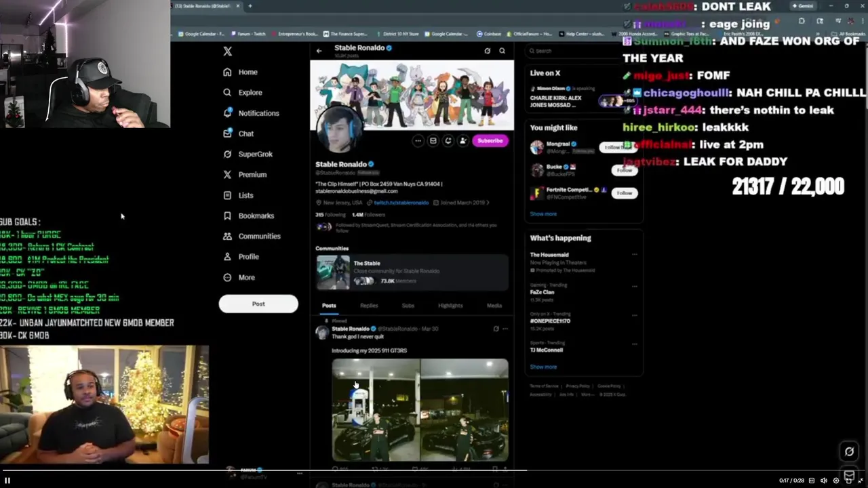
Task: Open profile more options ellipsis button
Action: pyautogui.click(x=418, y=140)
